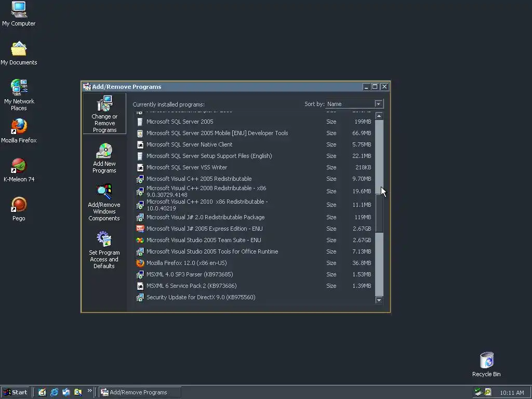The image size is (532, 399).
Task: Click the MSXML 4.0 SP3 Parser icon
Action: [x=140, y=274]
